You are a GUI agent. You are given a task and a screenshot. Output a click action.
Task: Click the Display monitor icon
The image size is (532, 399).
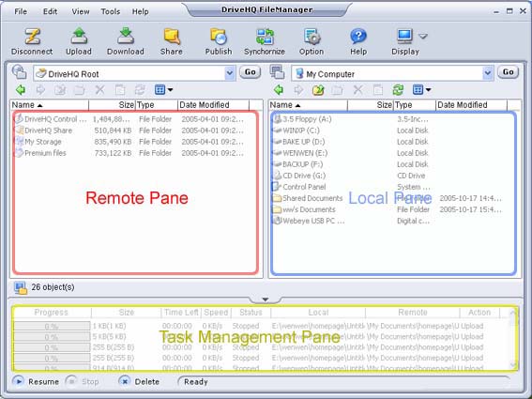404,37
